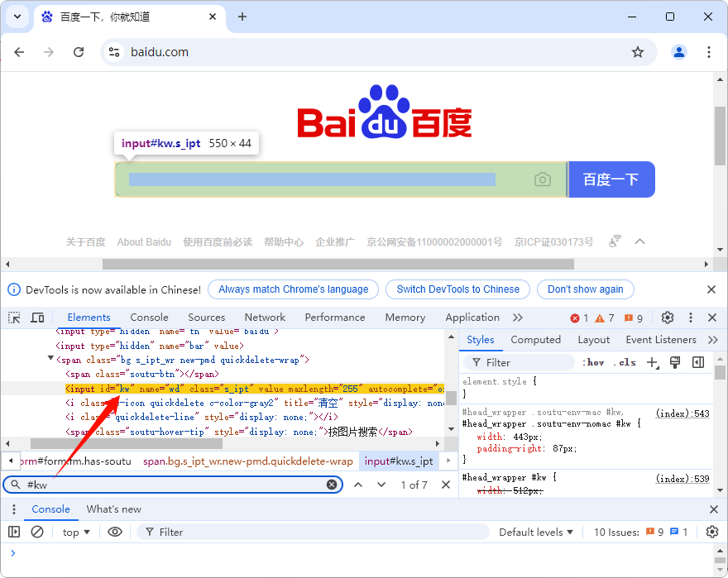728x578 pixels.
Task: Close the Elements search bar
Action: (446, 485)
